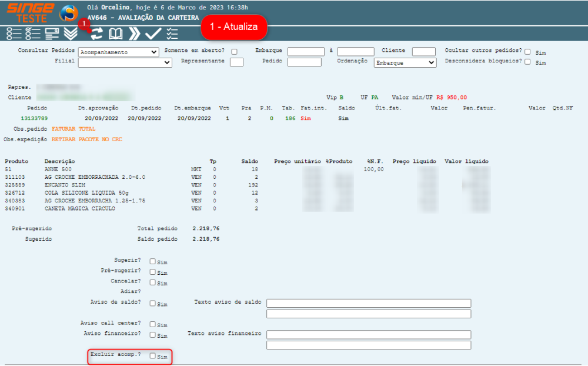Check the Excluir acomp. Sim box
The width and height of the screenshot is (588, 366).
click(153, 356)
